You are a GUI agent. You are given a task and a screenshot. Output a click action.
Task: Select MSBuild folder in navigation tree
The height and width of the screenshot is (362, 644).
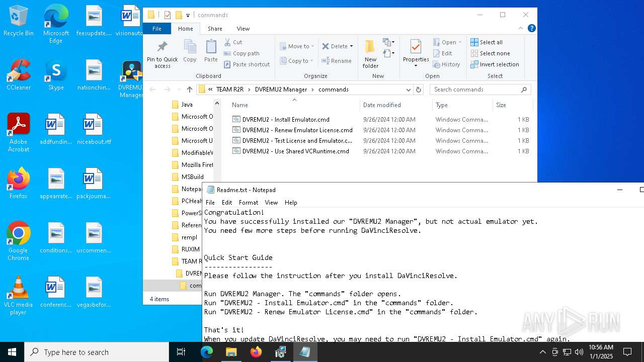(x=192, y=177)
